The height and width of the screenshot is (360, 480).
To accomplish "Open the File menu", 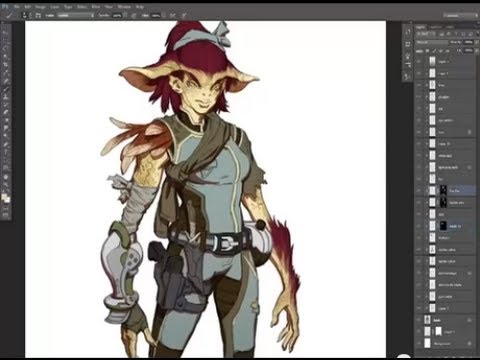I will [17, 6].
